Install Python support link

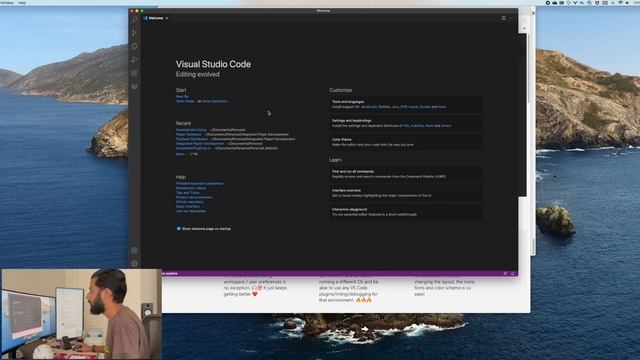(384, 107)
